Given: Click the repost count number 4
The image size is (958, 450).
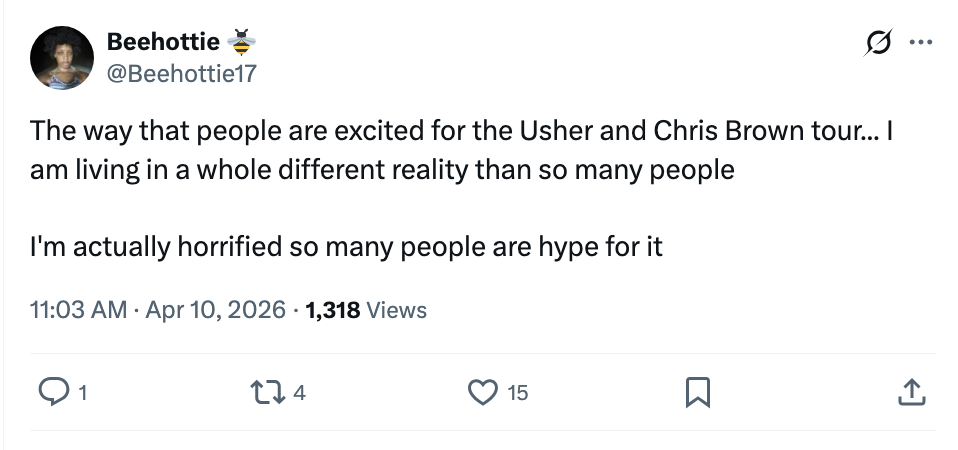Looking at the screenshot, I should point(298,394).
